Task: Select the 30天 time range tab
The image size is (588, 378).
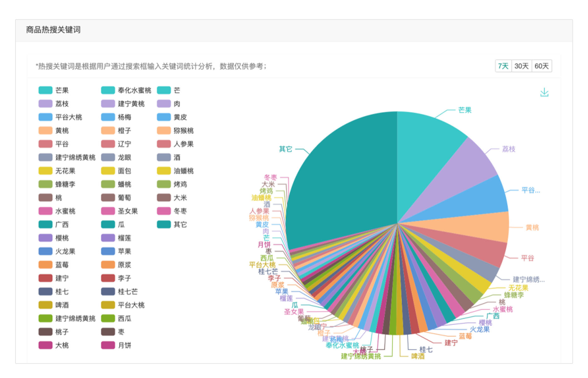Action: pos(521,66)
